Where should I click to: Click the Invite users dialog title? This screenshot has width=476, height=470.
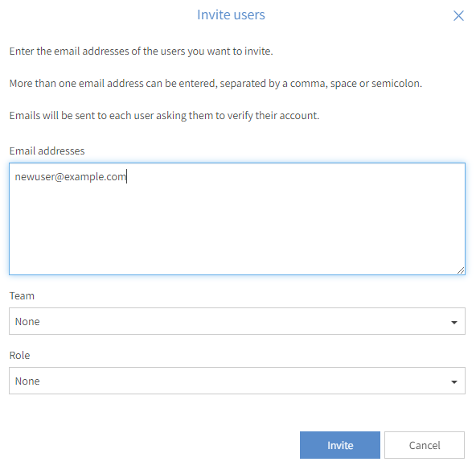(231, 14)
